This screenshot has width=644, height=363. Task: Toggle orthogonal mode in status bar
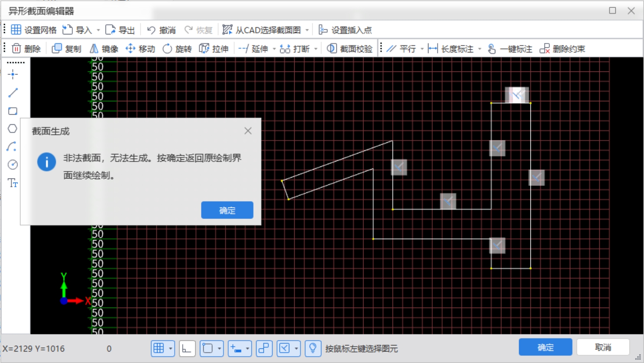(x=187, y=348)
